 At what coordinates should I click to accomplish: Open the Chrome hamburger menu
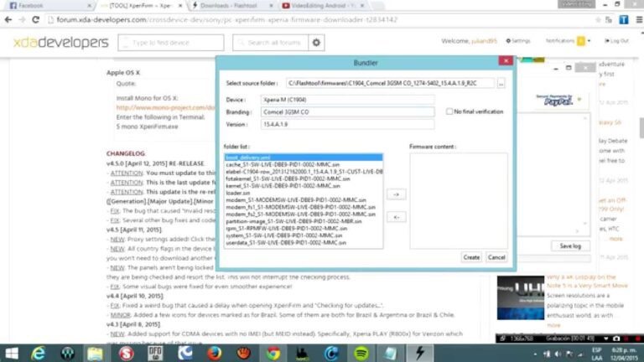pyautogui.click(x=639, y=19)
